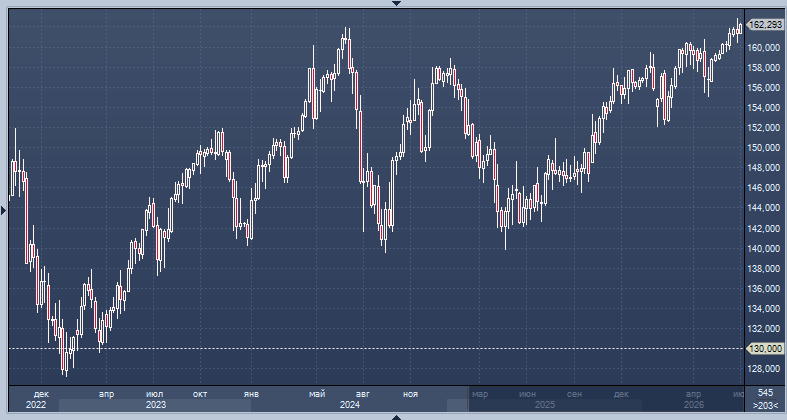Click the 162,293 current price tag

point(765,25)
